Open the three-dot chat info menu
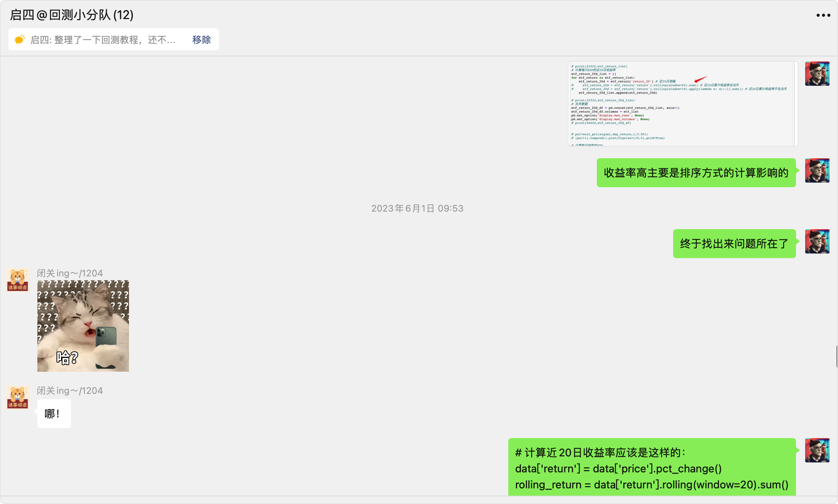This screenshot has width=838, height=504. 823,15
